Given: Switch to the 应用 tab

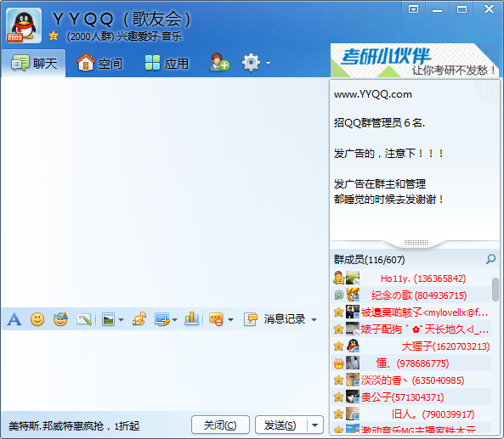Looking at the screenshot, I should tap(167, 63).
